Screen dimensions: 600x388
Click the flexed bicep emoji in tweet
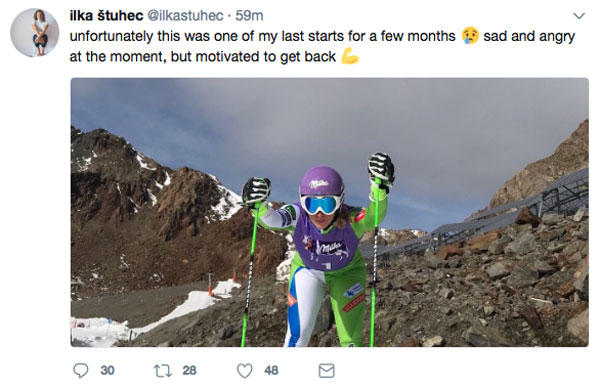[x=350, y=56]
